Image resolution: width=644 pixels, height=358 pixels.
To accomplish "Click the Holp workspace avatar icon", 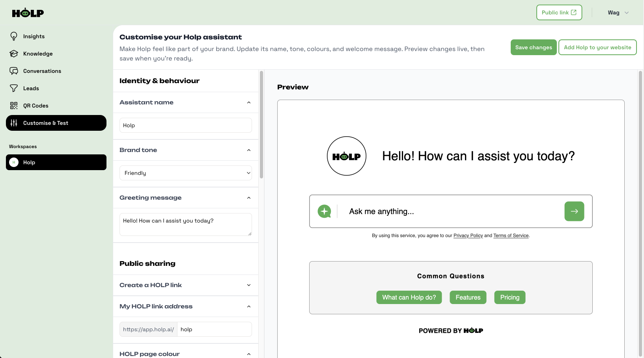I will click(x=14, y=162).
